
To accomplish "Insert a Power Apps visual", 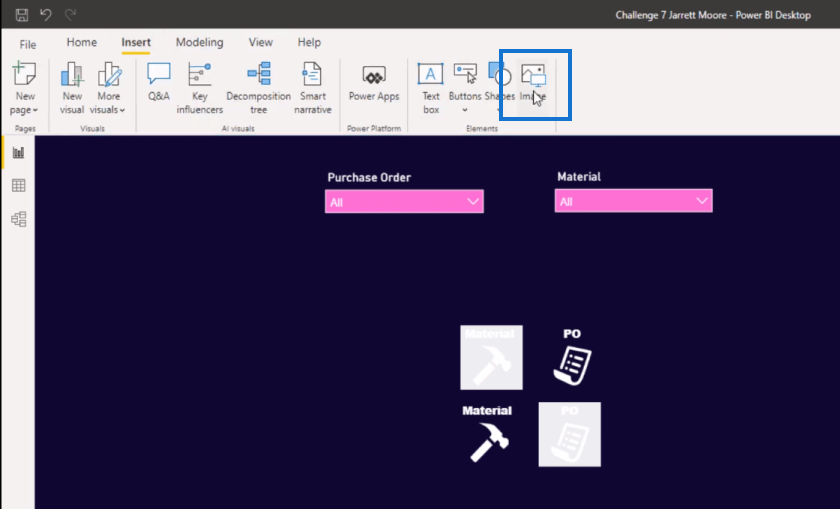I will click(374, 81).
